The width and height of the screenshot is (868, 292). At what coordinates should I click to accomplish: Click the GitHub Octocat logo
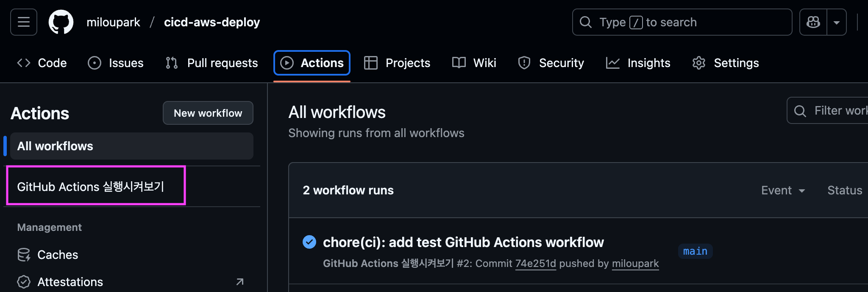61,22
